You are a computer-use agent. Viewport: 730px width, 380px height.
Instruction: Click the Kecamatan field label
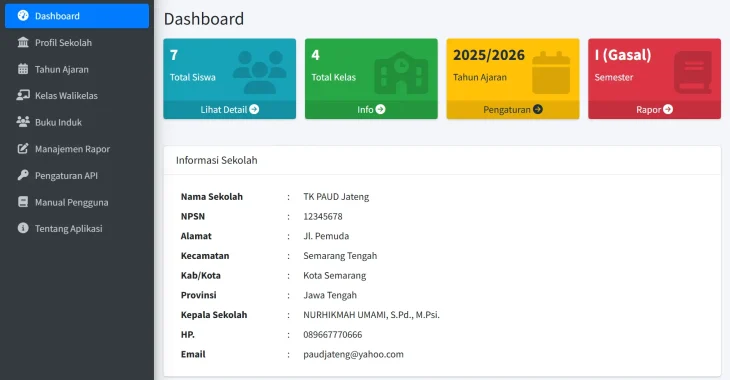pyautogui.click(x=205, y=256)
